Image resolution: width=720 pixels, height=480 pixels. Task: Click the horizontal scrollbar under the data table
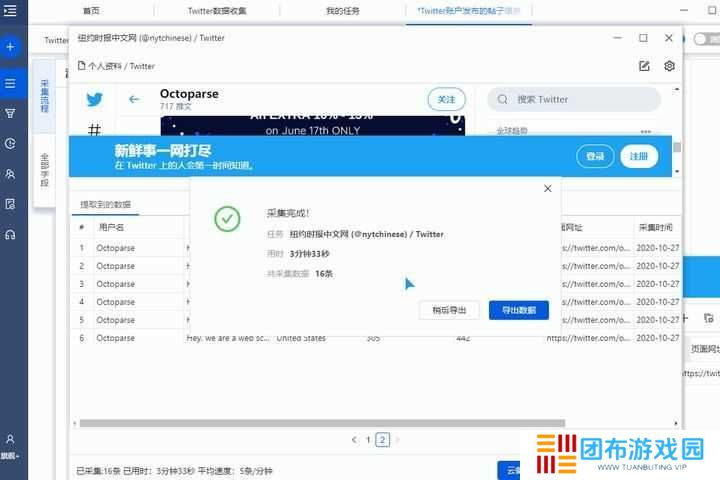(x=322, y=423)
